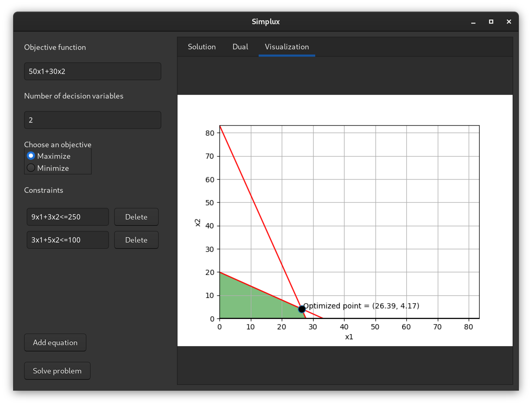Click the green feasible region in plot
This screenshot has height=405, width=532.
(x=246, y=301)
